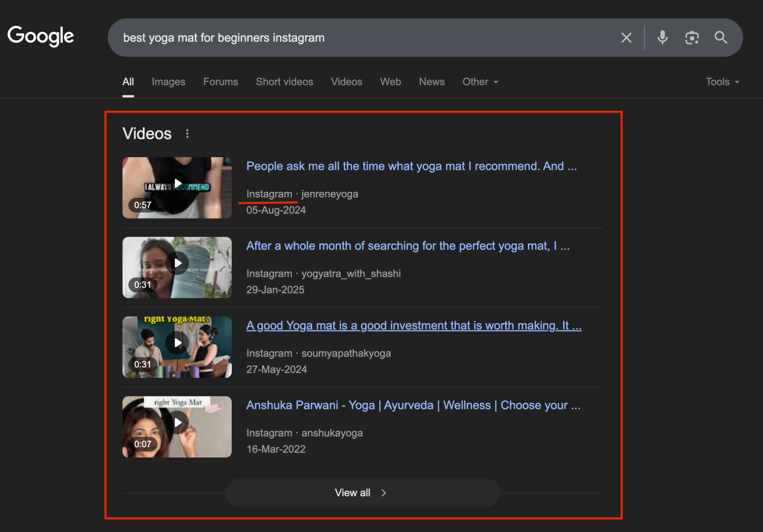Start voice search with the microphone icon
Image resolution: width=763 pixels, height=532 pixels.
coord(662,38)
